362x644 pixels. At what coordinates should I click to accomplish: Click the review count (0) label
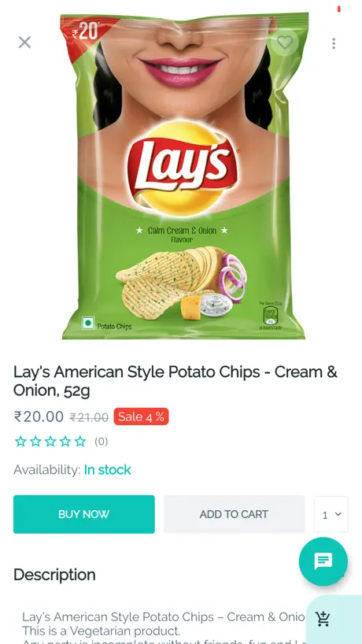pos(102,442)
